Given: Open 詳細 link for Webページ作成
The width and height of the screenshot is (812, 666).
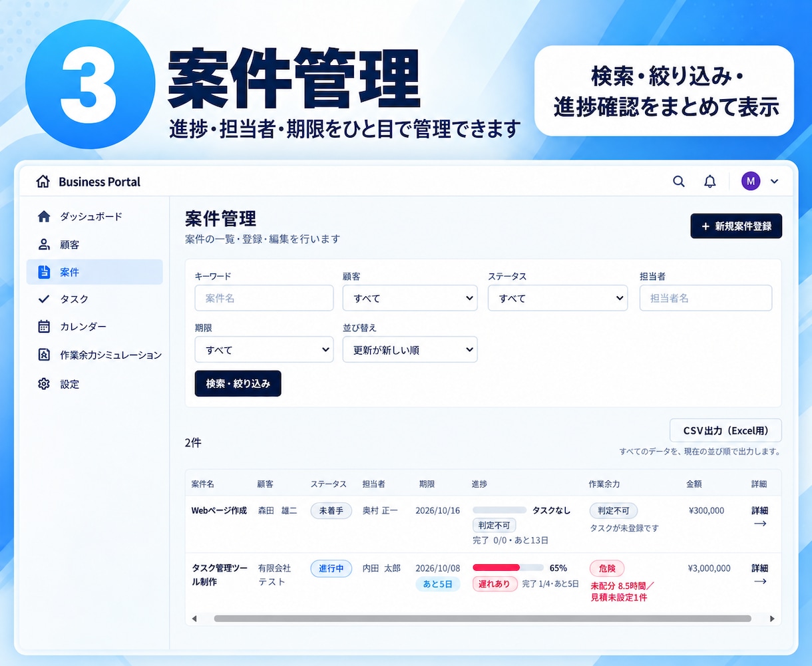Looking at the screenshot, I should (759, 516).
